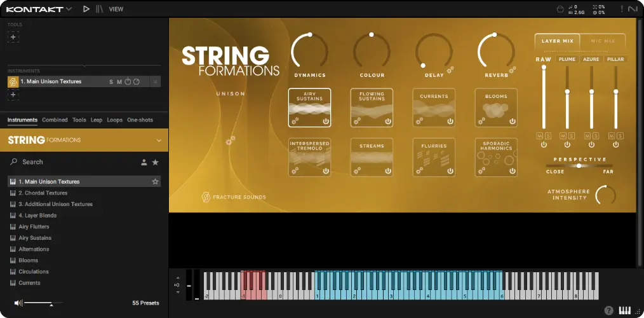Screen dimensions: 644x318
Task: Toggle power for Airy Sustains
Action: (x=326, y=121)
